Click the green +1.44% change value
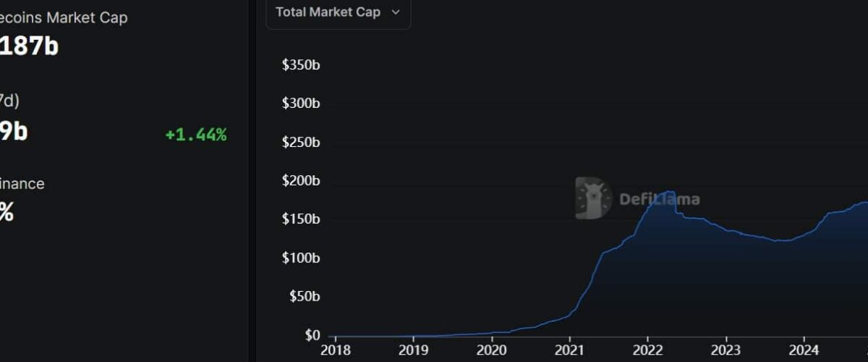Screen dimensions: 868x362 tap(195, 135)
